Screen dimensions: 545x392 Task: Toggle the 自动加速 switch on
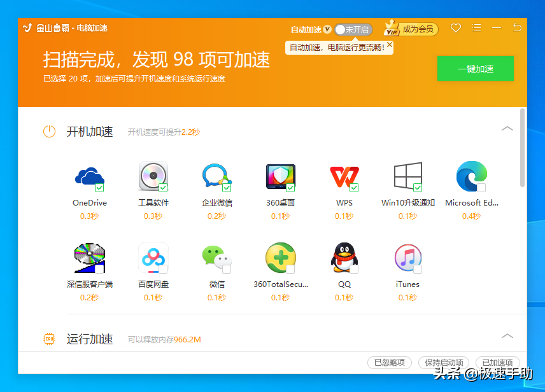pos(353,29)
